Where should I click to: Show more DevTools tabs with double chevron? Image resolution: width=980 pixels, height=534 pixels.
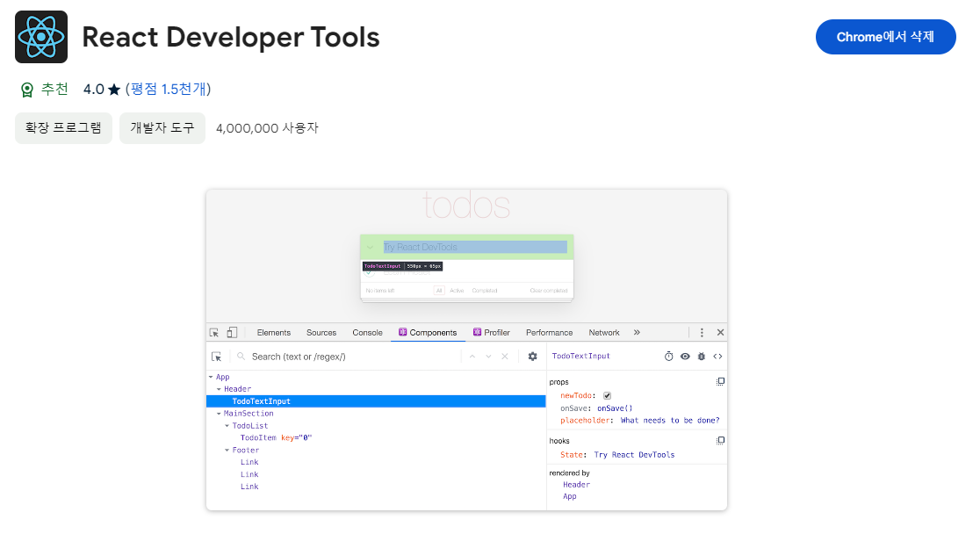637,333
